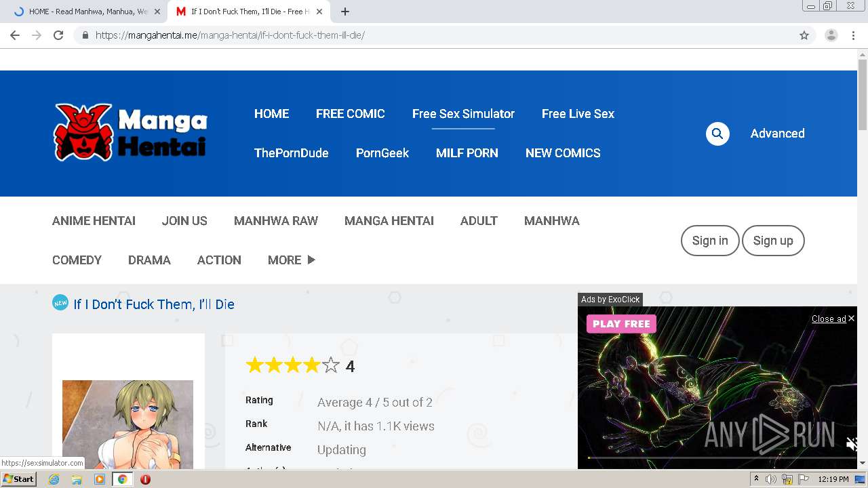Image resolution: width=868 pixels, height=488 pixels.
Task: Open a new browser tab
Action: 345,12
